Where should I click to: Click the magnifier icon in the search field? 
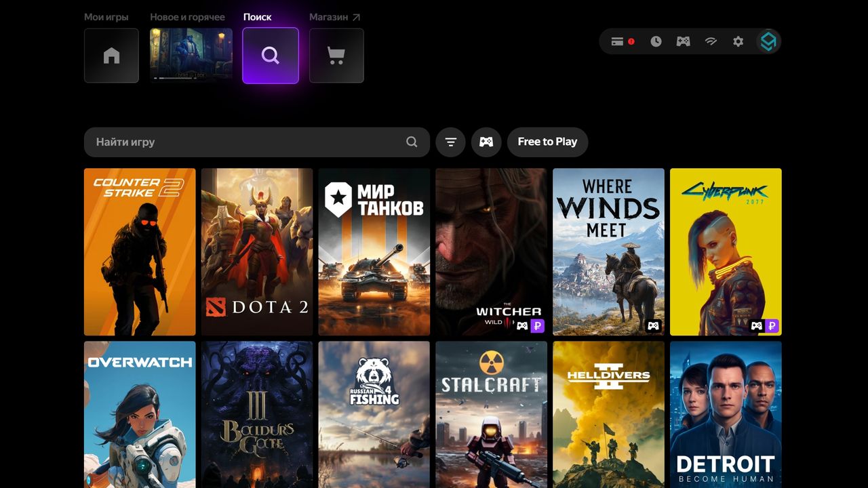[x=412, y=142]
